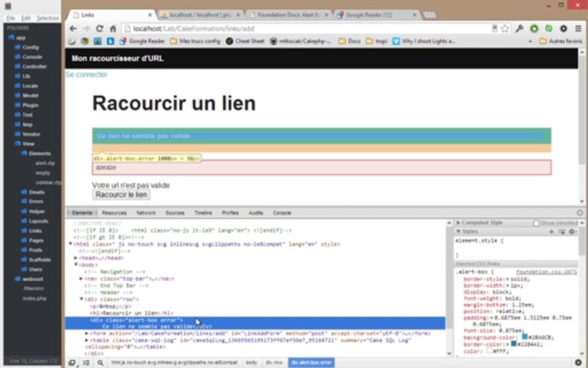
Task: Select the 'body' breadcrumb in DevTools
Action: tap(251, 363)
